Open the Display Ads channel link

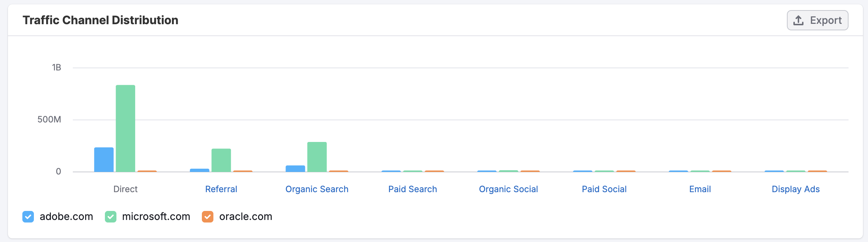click(796, 189)
